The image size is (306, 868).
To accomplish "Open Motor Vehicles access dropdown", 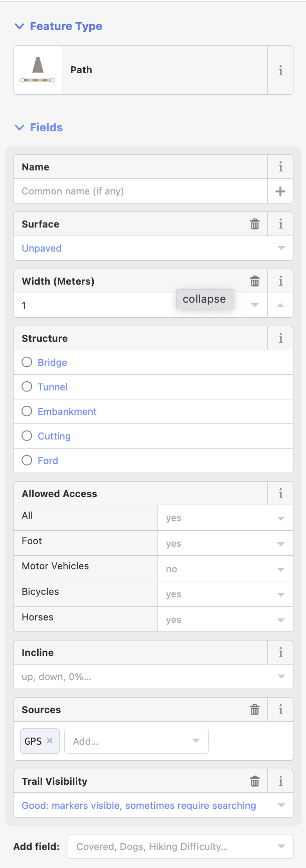I will (225, 569).
